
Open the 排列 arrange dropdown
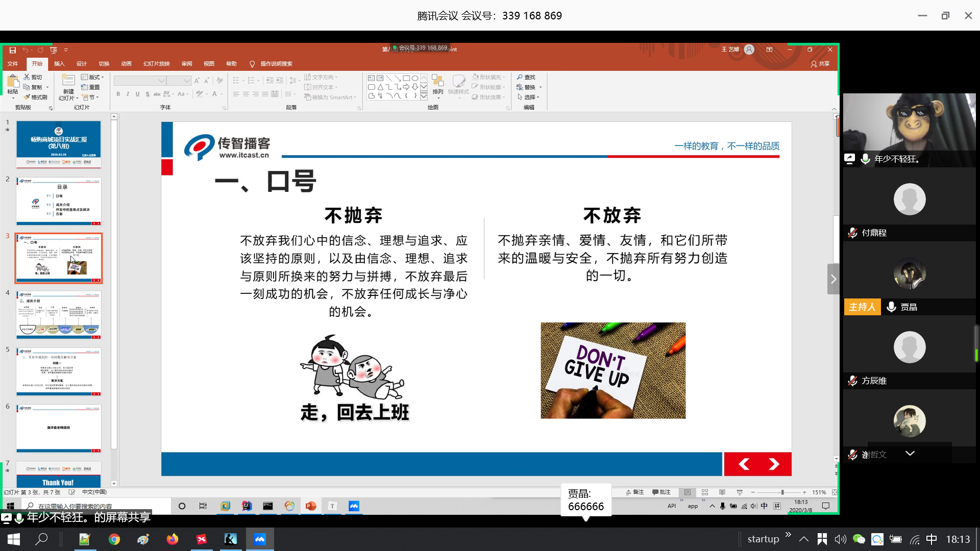click(438, 85)
